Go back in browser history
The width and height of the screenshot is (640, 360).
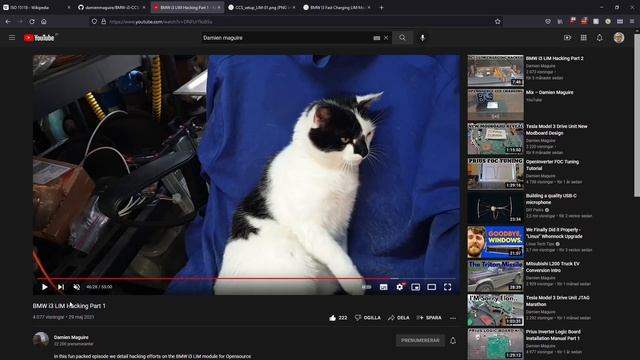8,21
